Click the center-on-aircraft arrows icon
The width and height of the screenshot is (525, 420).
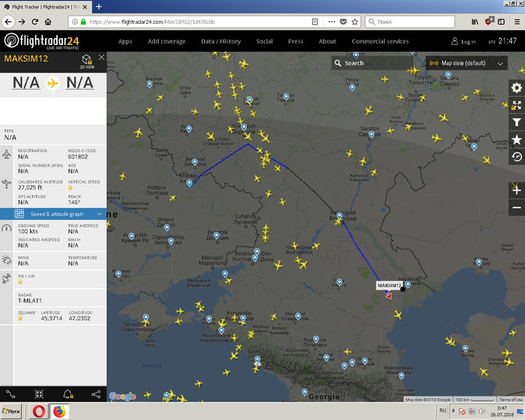[x=39, y=394]
